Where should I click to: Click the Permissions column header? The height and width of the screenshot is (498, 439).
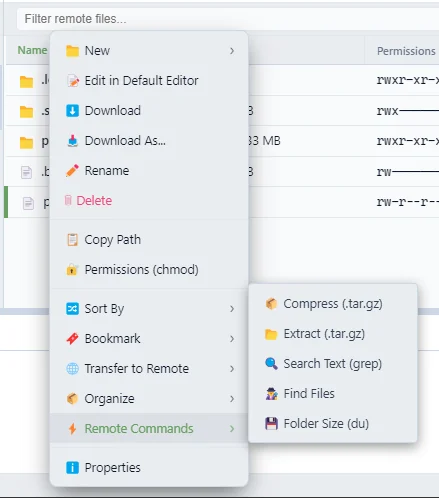(x=406, y=51)
